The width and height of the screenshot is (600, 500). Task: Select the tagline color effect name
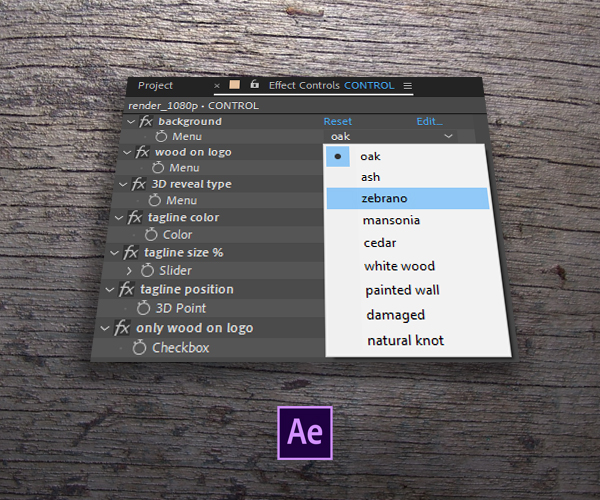[x=184, y=218]
